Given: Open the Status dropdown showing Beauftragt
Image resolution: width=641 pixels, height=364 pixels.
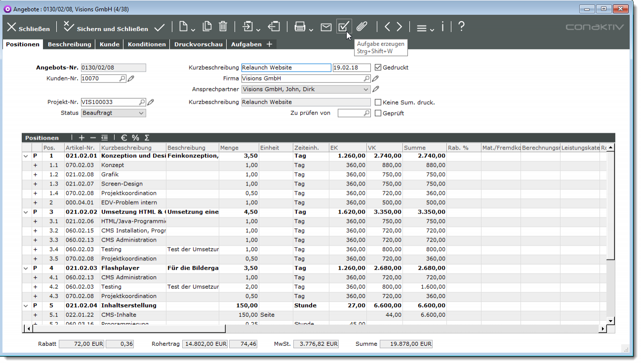Looking at the screenshot, I should [x=114, y=113].
